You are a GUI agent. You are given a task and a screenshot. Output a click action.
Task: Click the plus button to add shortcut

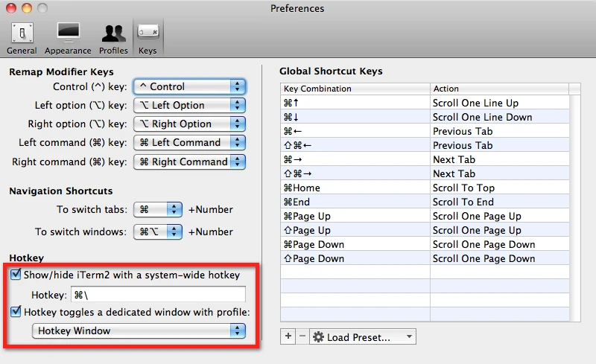pos(288,336)
